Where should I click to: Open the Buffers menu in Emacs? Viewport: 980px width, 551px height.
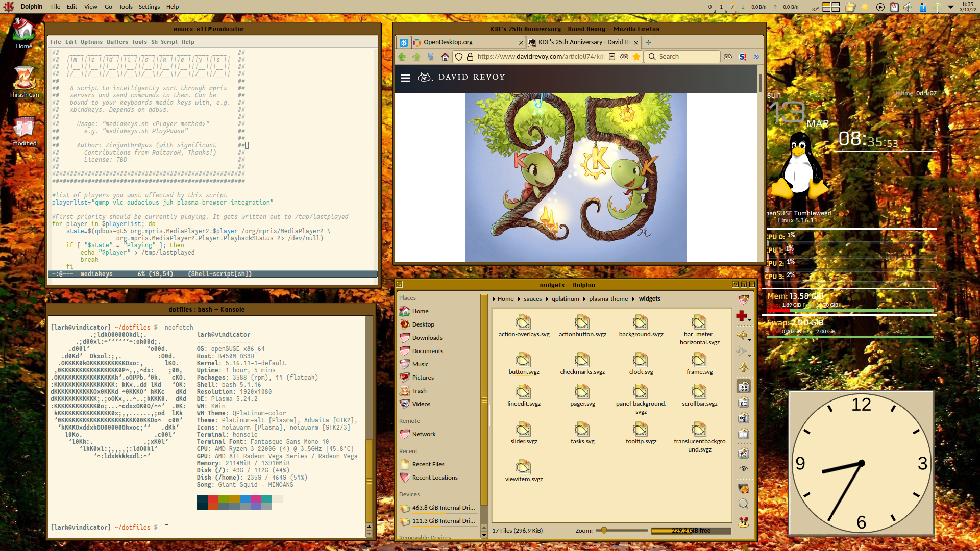[117, 42]
